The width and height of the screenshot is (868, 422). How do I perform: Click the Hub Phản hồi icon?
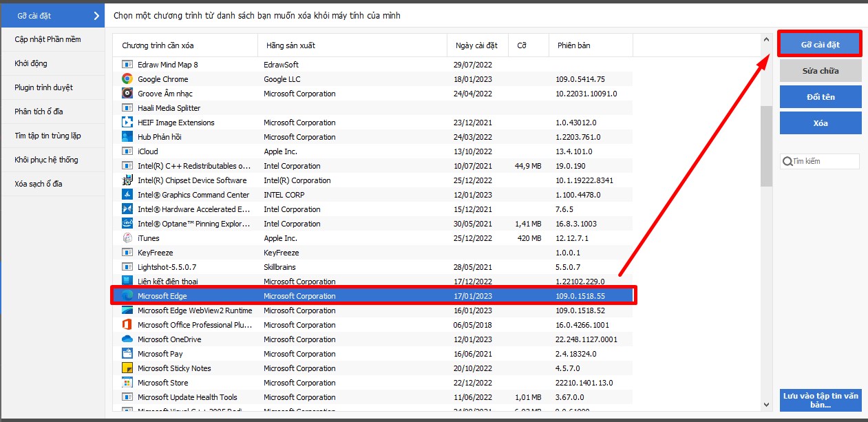click(x=127, y=137)
